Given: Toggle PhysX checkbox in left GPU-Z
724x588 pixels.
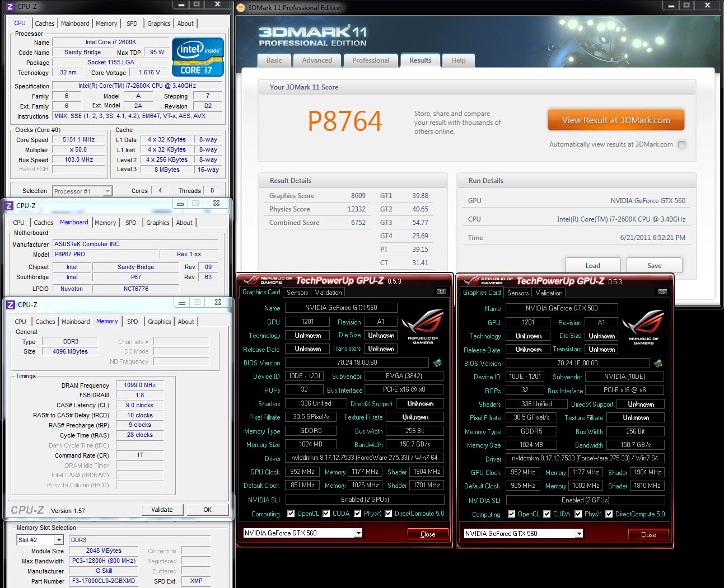Looking at the screenshot, I should 357,514.
